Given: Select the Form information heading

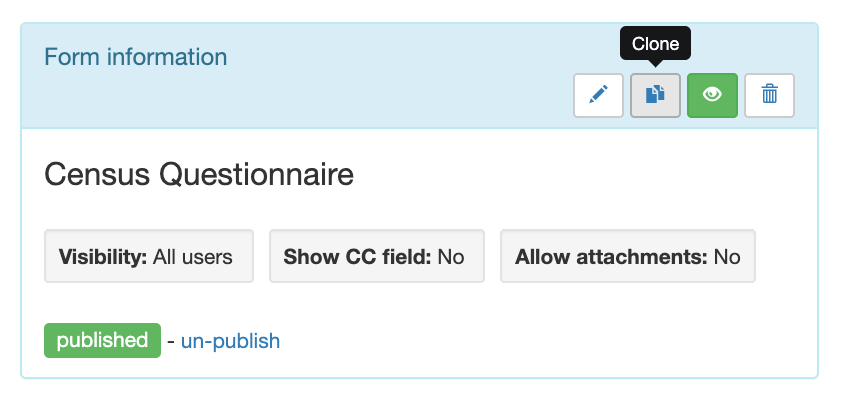Looking at the screenshot, I should pyautogui.click(x=135, y=57).
